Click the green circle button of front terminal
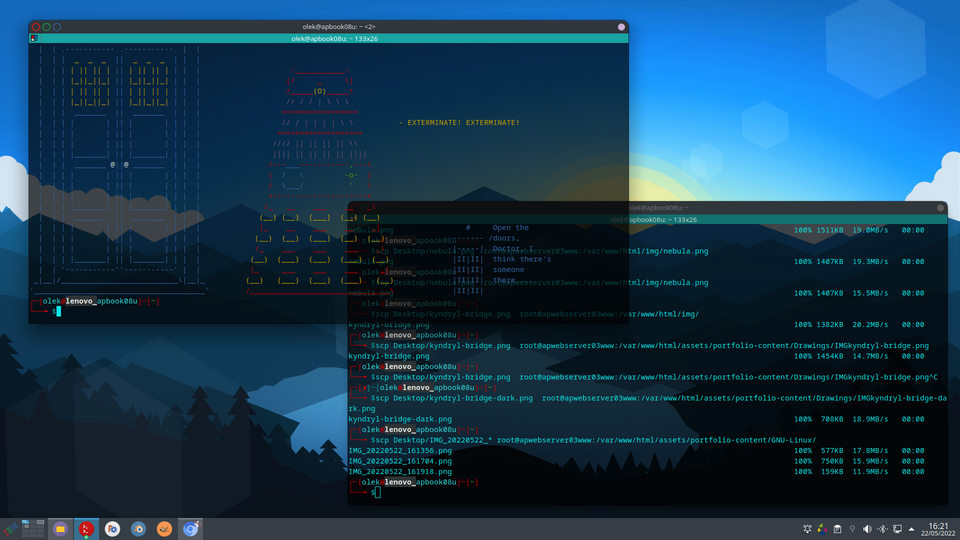This screenshot has height=540, width=960. pos(47,27)
